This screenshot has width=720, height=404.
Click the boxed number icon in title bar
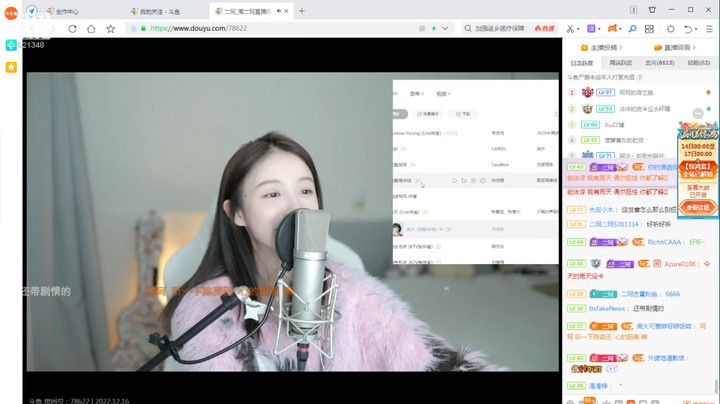[633, 10]
